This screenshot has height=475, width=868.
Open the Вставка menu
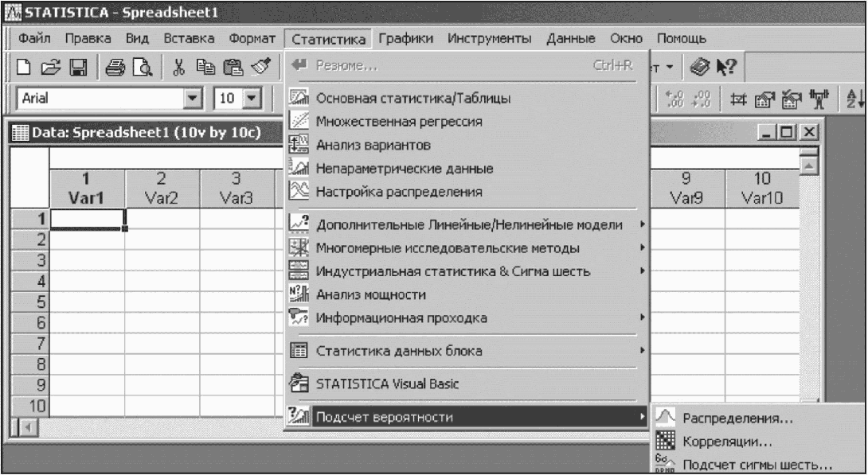(x=189, y=39)
